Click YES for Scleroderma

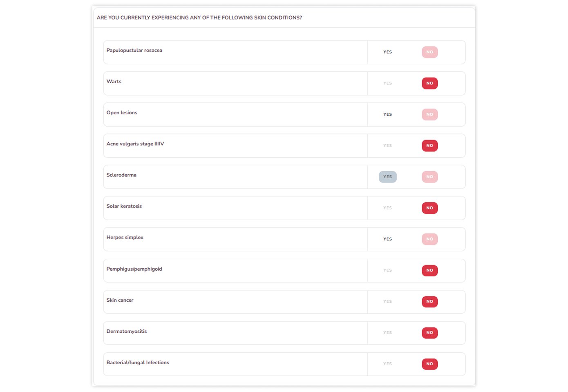[x=387, y=177]
